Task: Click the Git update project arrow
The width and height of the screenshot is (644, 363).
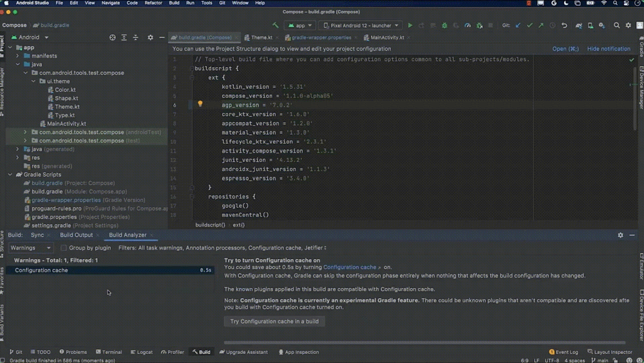Action: [518, 26]
